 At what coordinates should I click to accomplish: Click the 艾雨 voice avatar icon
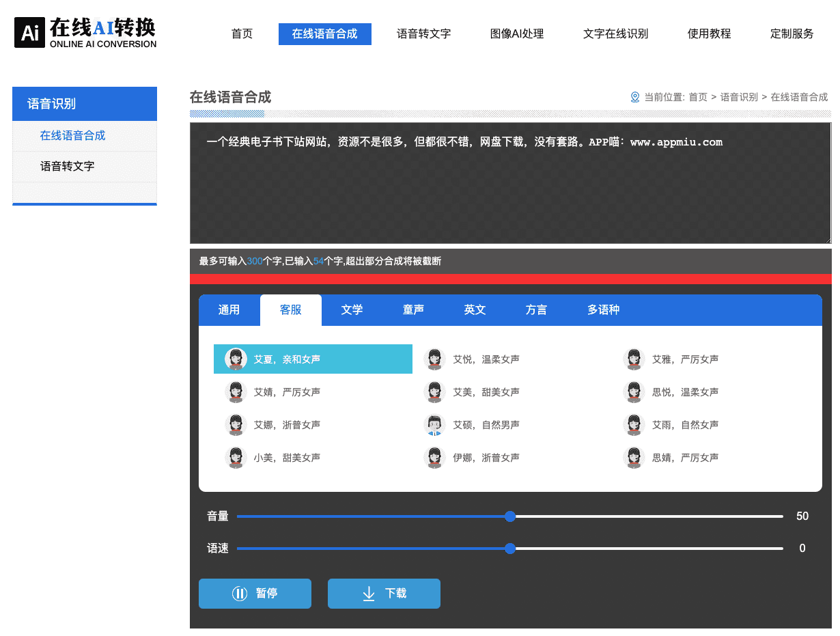634,425
